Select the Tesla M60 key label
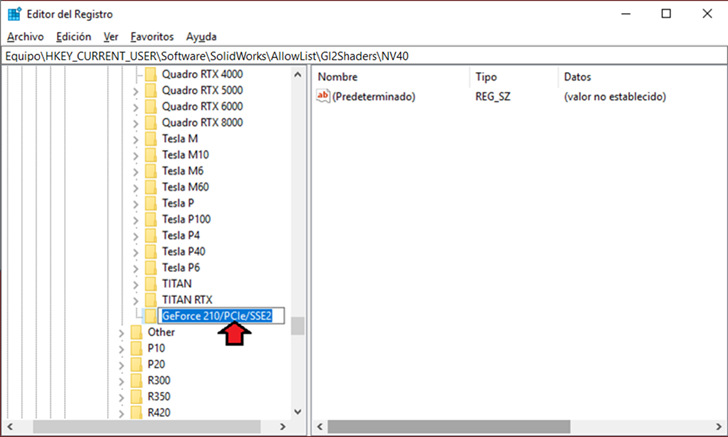The height and width of the screenshot is (437, 728). (x=185, y=187)
